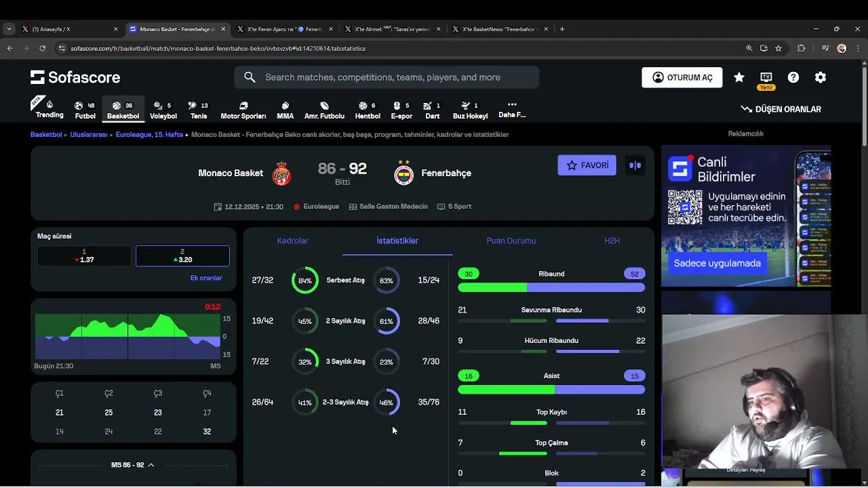This screenshot has height=488, width=868.
Task: Add match to favorites with FAVORİ button
Action: click(x=587, y=165)
